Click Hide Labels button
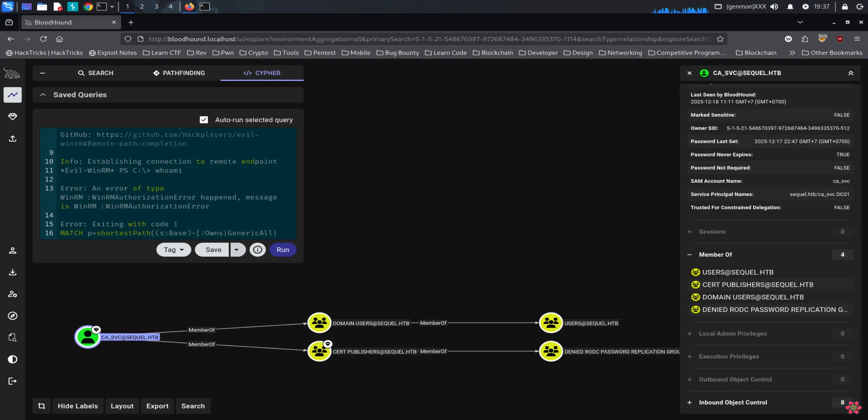Image resolution: width=868 pixels, height=420 pixels. pos(78,406)
